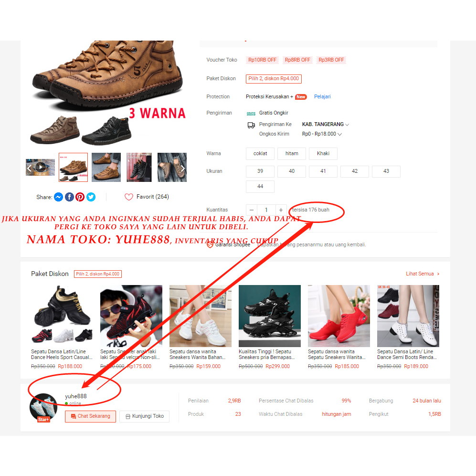Click Chat Sekarang button
The image size is (476, 476).
[90, 416]
